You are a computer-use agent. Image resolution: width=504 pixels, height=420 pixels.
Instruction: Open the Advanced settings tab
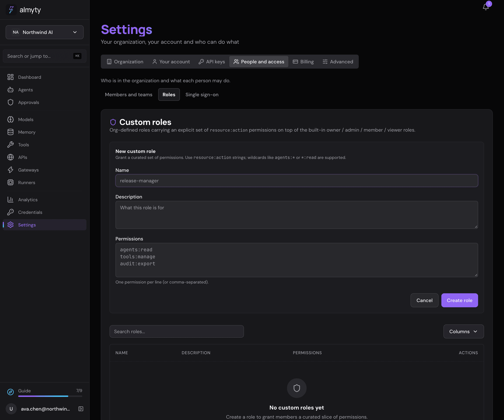click(338, 62)
